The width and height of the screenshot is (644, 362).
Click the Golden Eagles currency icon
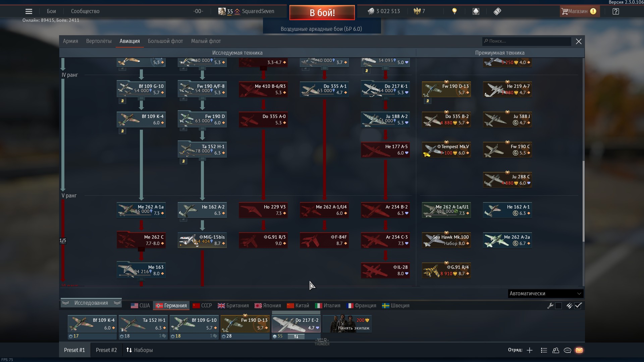(x=417, y=11)
